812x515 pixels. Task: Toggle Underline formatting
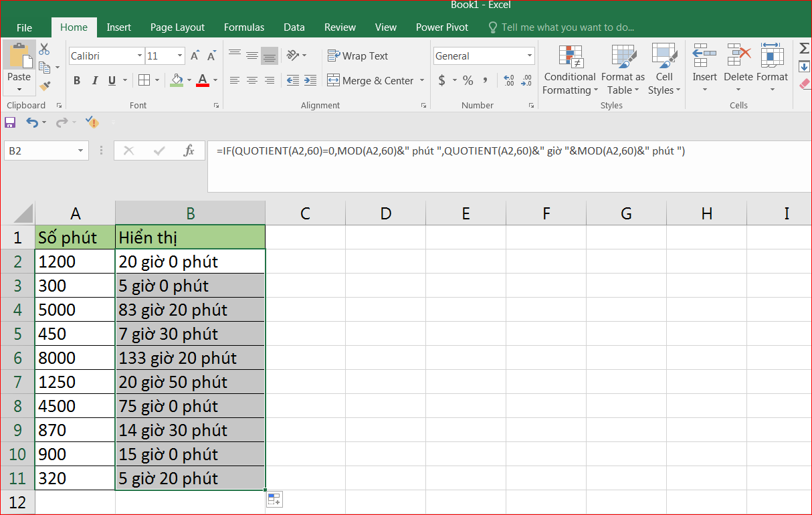112,80
